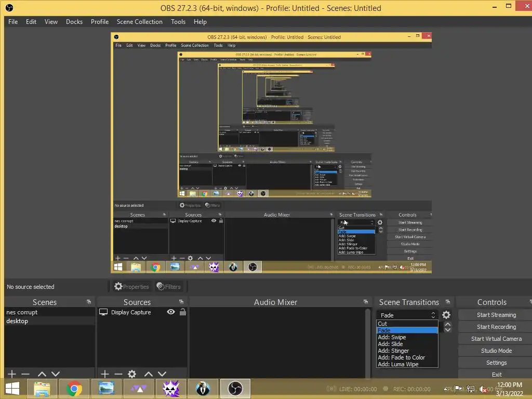Open File Explorer from taskbar
The height and width of the screenshot is (399, 532).
[42, 389]
